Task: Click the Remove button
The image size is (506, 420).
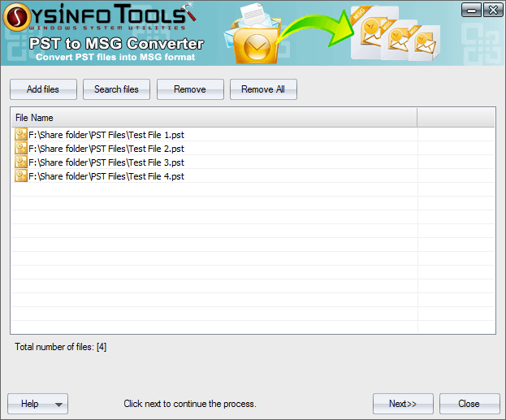Action: (189, 89)
